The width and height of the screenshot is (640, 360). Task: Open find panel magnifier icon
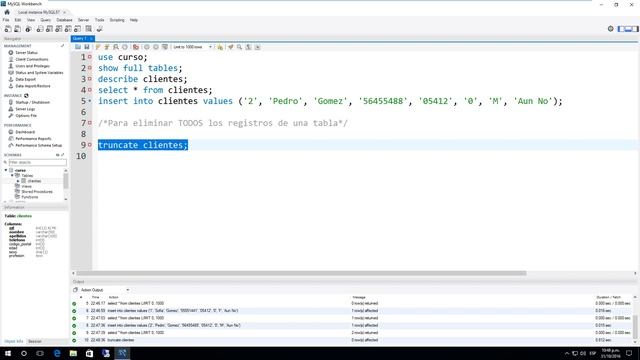click(x=240, y=47)
